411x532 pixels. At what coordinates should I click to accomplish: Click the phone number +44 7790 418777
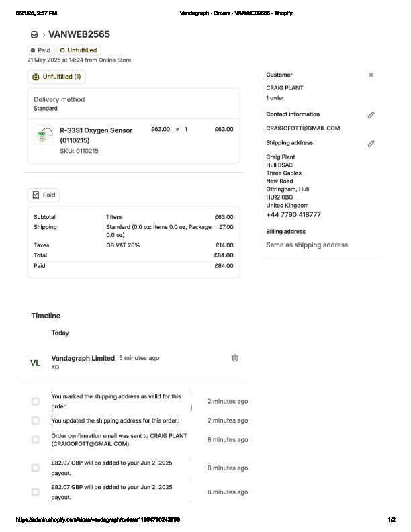[293, 215]
